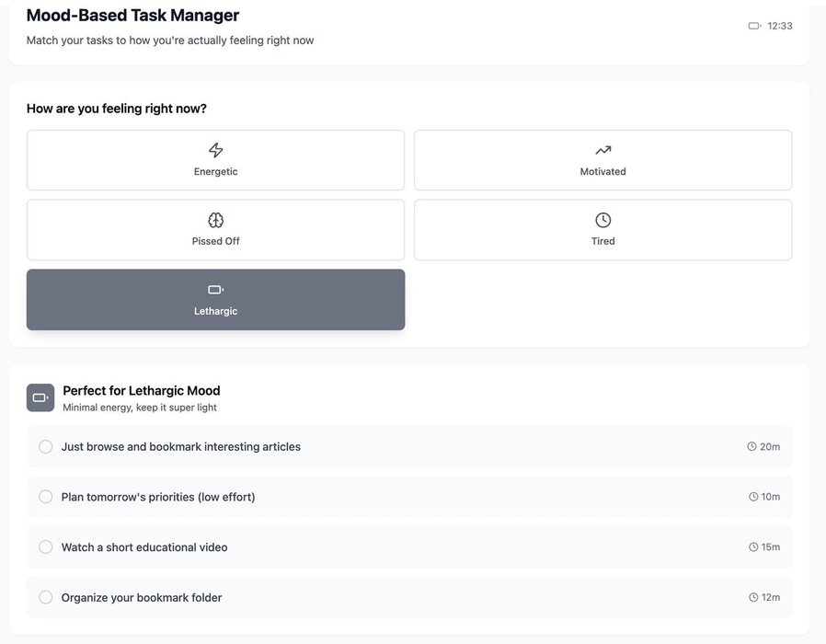Tick the 'Watch a short educational video' circle
The width and height of the screenshot is (826, 644).
(x=45, y=547)
